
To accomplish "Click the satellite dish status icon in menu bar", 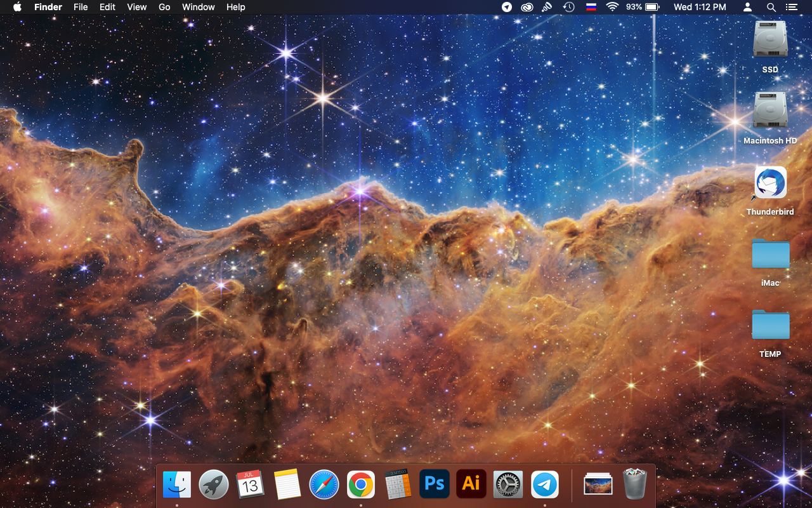I will [547, 7].
